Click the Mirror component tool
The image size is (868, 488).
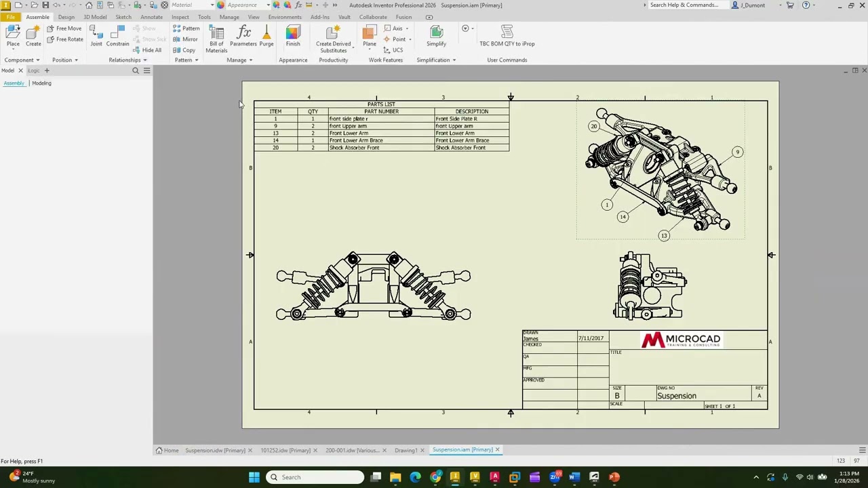coord(185,39)
